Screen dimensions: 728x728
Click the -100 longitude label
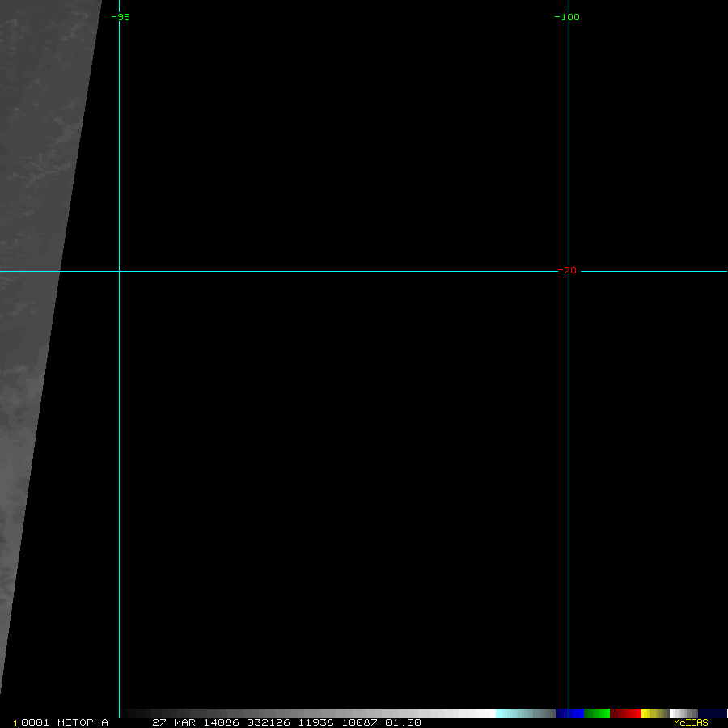567,17
